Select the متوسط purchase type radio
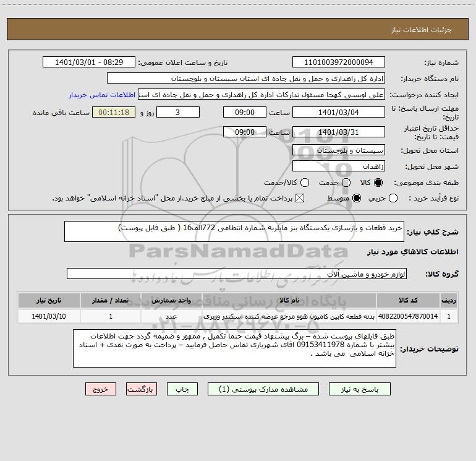The image size is (476, 461). pos(357,198)
